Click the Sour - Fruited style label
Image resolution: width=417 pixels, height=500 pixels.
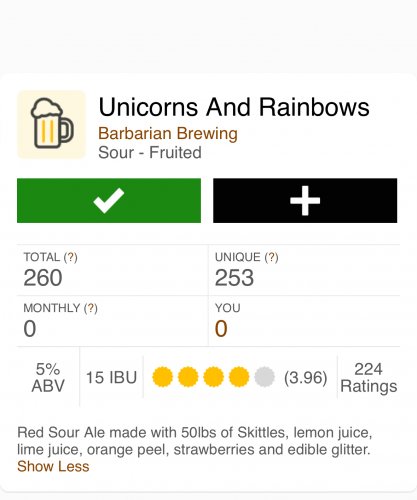click(x=150, y=153)
